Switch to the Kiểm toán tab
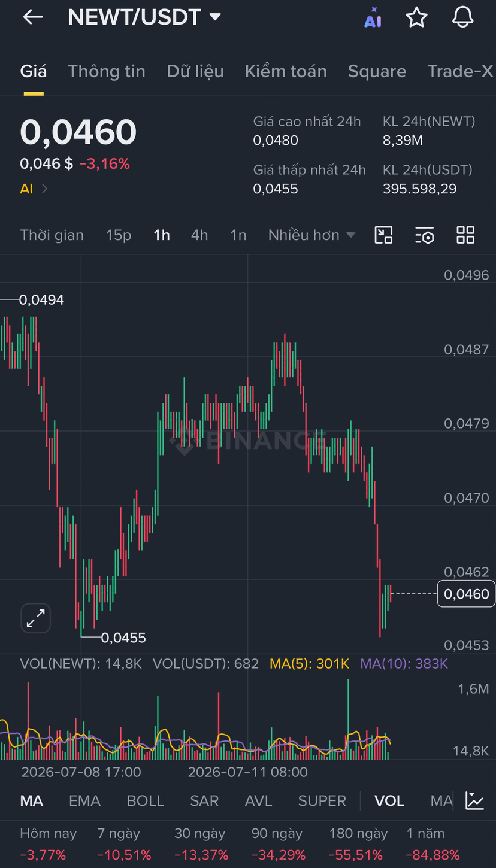Viewport: 496px width, 868px height. [286, 71]
